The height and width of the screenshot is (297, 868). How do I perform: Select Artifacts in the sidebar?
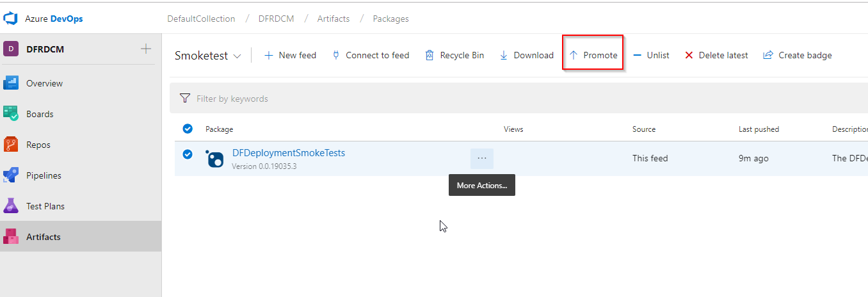(81, 237)
